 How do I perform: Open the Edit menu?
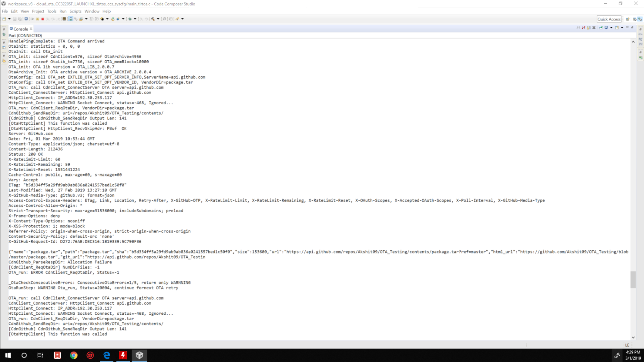[14, 11]
